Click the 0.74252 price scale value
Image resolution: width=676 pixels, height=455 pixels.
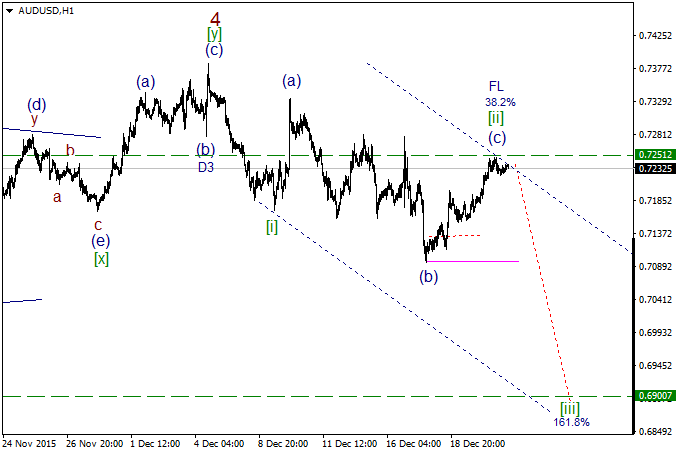(x=655, y=35)
